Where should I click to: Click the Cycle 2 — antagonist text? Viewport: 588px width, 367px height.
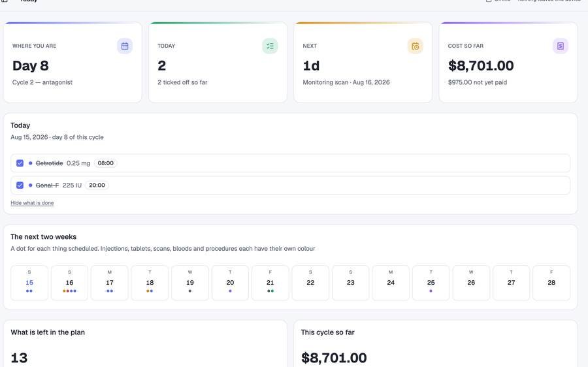coord(42,82)
